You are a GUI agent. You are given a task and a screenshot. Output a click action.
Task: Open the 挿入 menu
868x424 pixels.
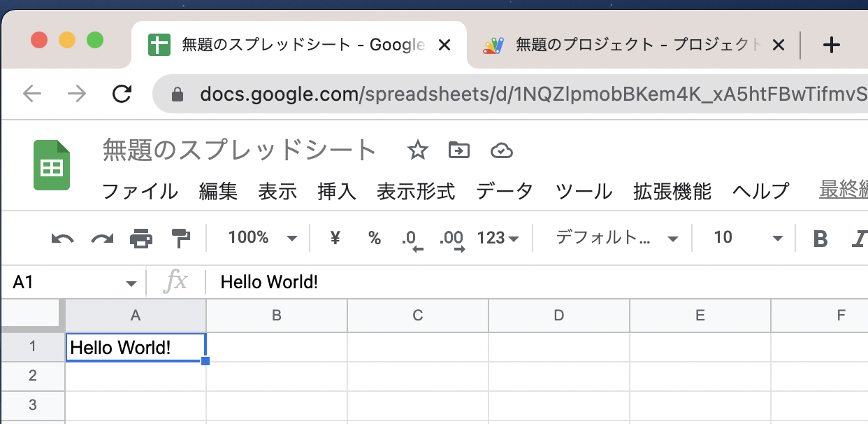click(337, 190)
